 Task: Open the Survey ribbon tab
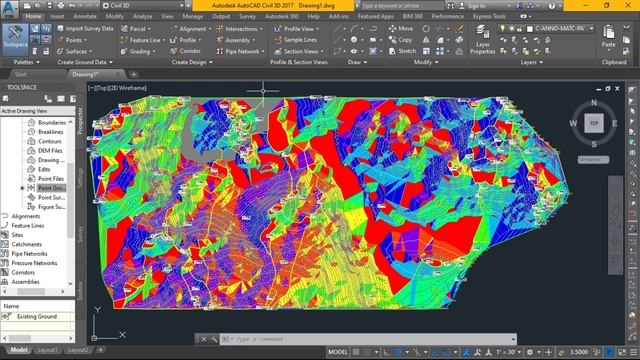pyautogui.click(x=247, y=16)
